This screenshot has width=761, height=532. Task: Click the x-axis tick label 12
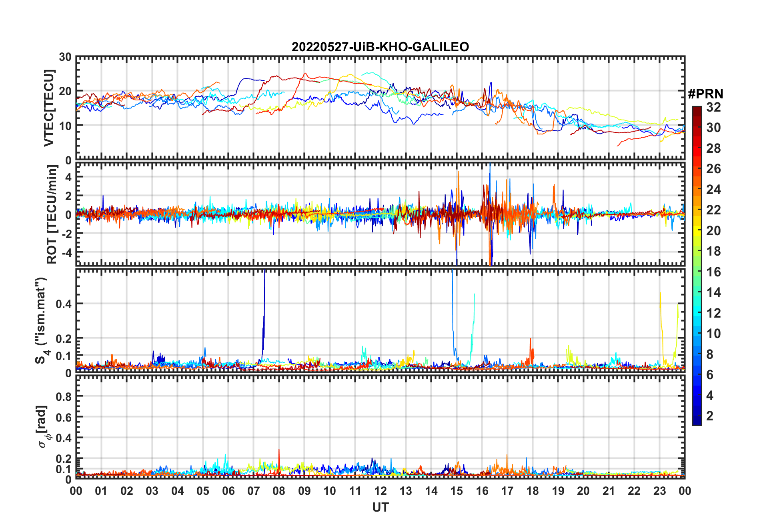click(x=380, y=491)
